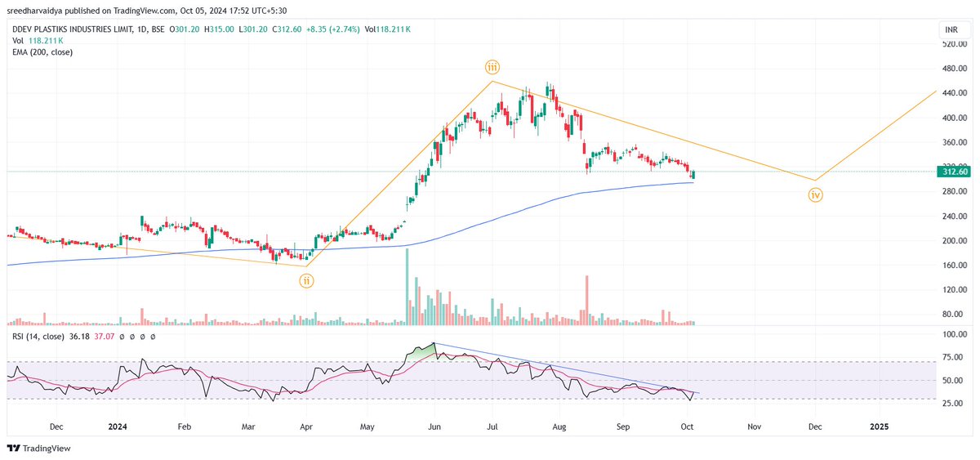This screenshot has height=460, width=980.
Task: Click the Aug label on time axis
Action: [x=559, y=427]
